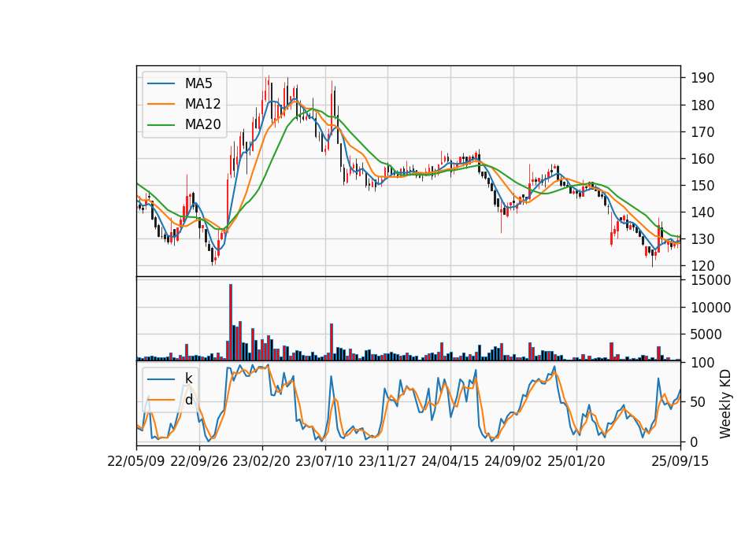Click the 140 price axis tick
756x543 pixels.
[702, 212]
